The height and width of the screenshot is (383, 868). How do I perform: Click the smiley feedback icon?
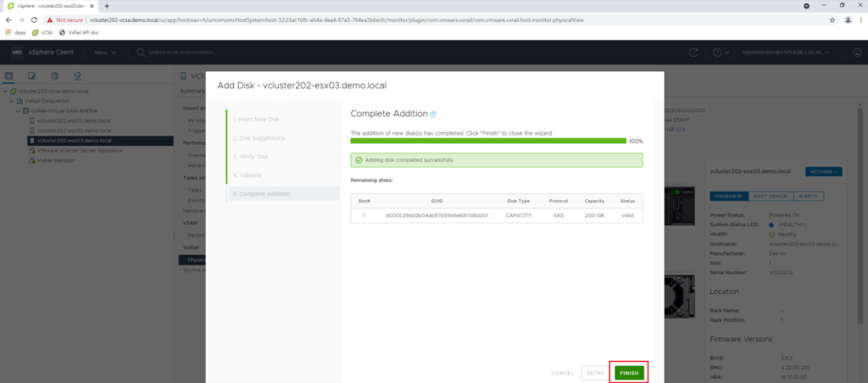pos(858,53)
